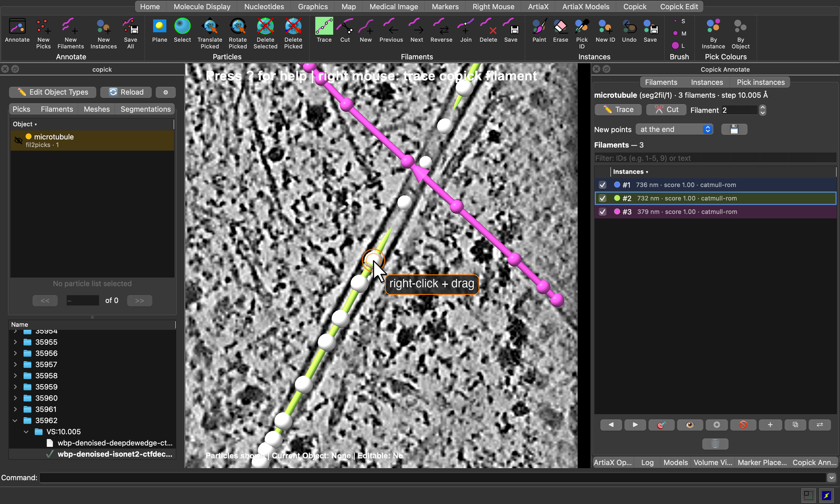Click the Annotate icon
Image resolution: width=840 pixels, height=504 pixels.
pyautogui.click(x=17, y=26)
